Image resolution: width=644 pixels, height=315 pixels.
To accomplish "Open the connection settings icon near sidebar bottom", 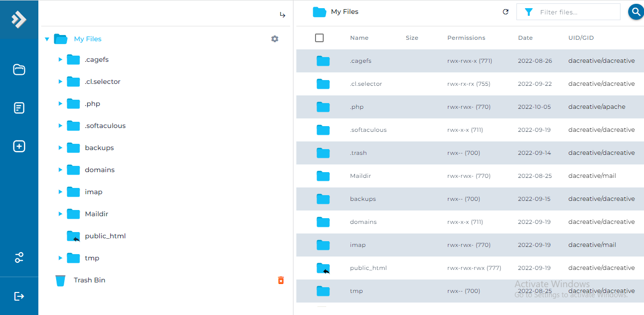I will click(19, 257).
